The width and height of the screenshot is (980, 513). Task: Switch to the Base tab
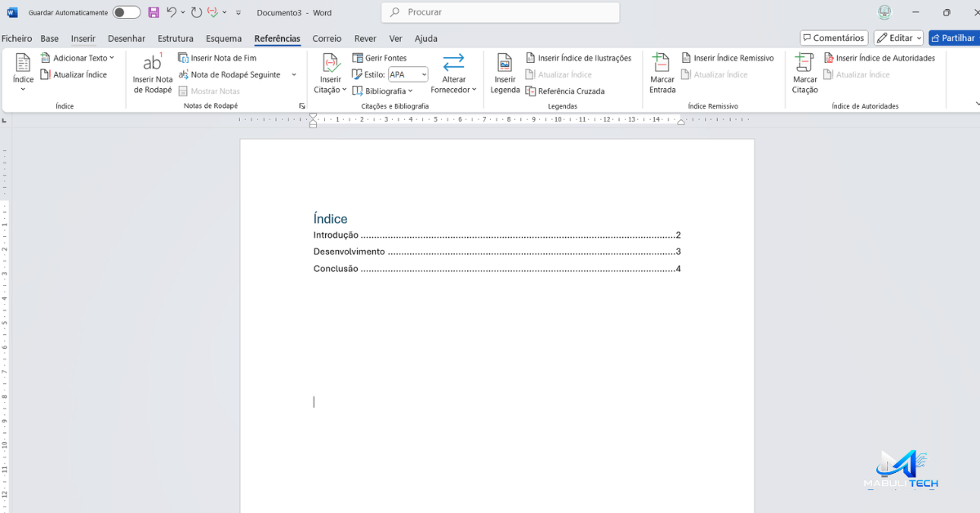point(50,38)
